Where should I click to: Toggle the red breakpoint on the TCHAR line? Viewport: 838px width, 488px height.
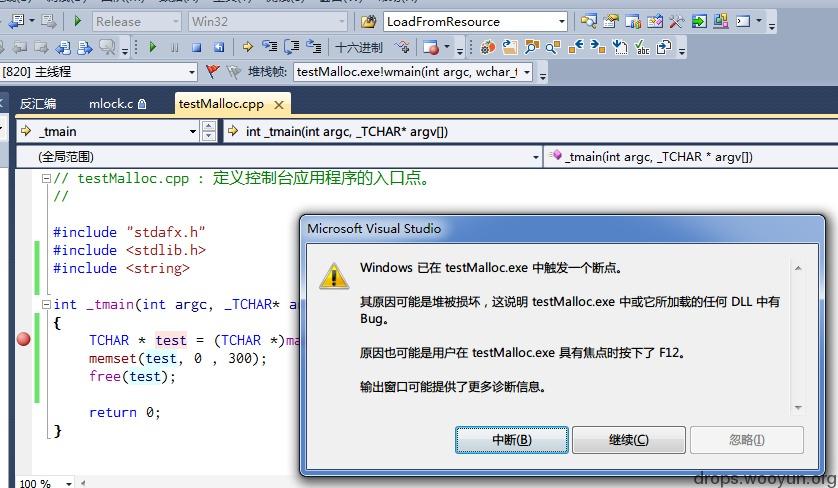(24, 339)
